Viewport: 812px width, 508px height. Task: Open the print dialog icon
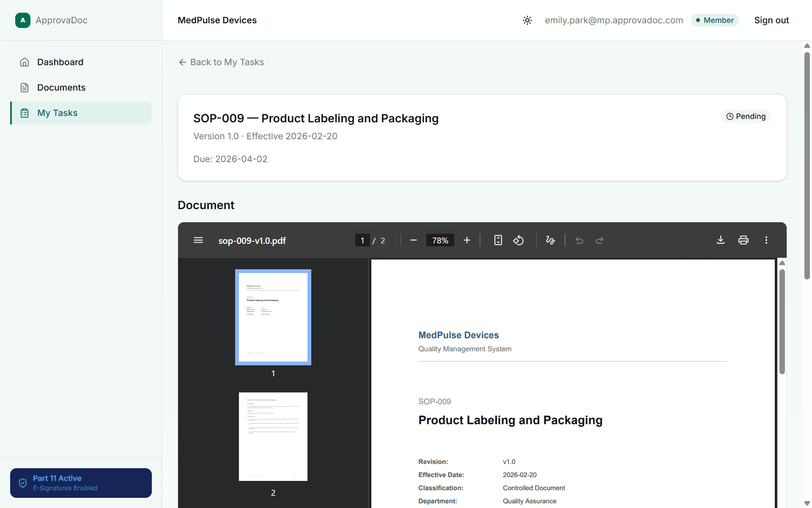point(743,240)
